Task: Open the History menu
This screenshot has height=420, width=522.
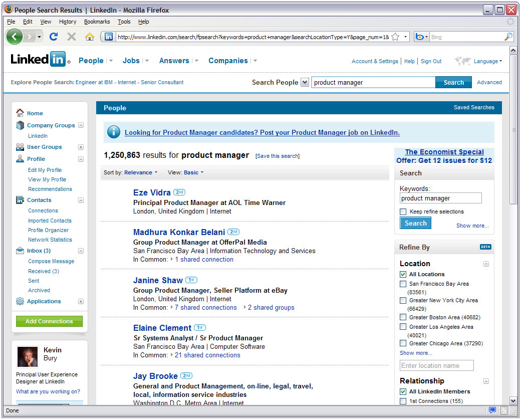Action: click(x=68, y=22)
